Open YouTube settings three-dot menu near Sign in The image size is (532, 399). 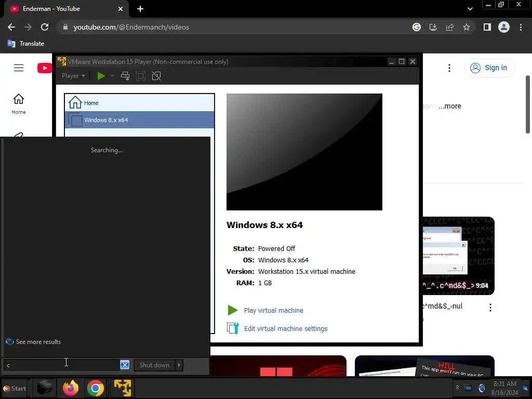[449, 68]
